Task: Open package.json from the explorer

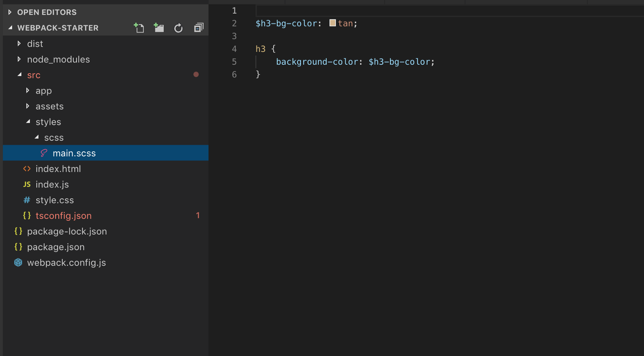Action: click(x=56, y=247)
